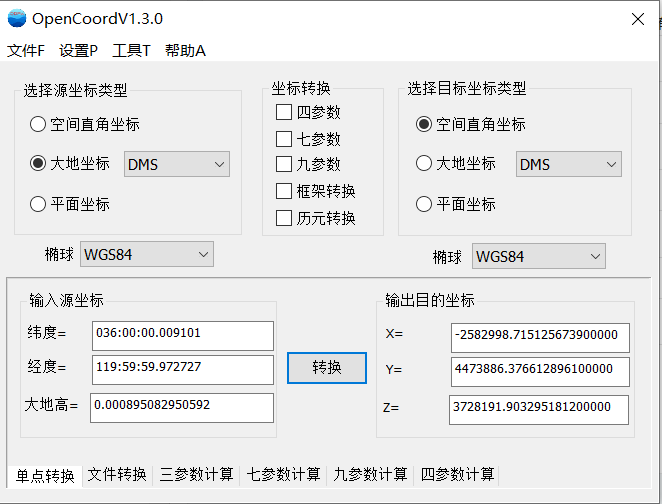The image size is (662, 504).
Task: Select target 大地坐标 radio button
Action: click(424, 164)
